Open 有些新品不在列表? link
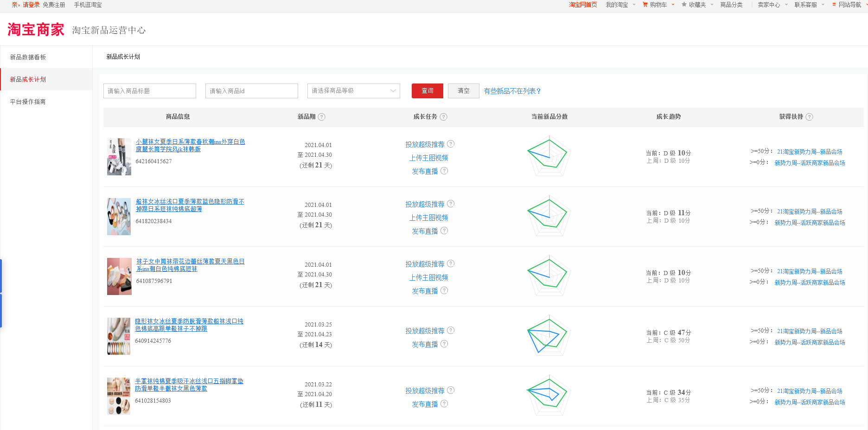 [512, 91]
